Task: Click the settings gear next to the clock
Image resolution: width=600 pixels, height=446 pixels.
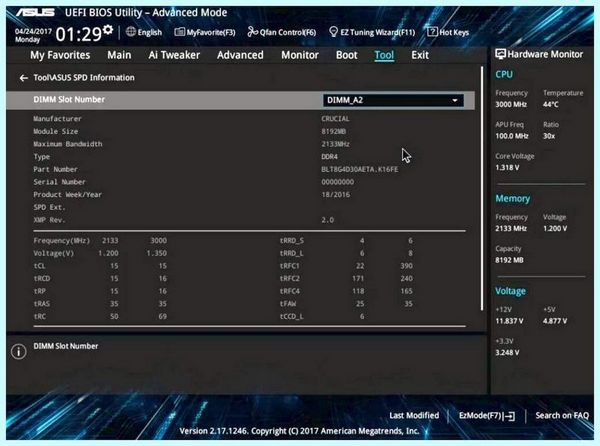Action: (108, 29)
